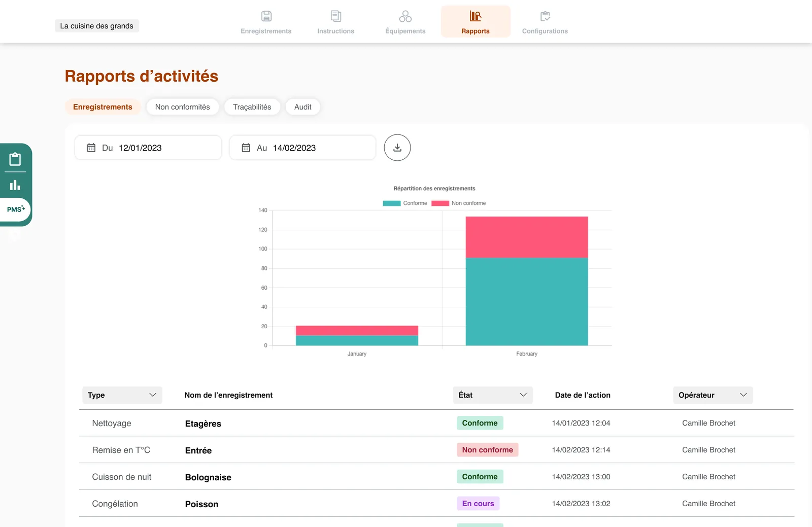The image size is (812, 527).
Task: Click the date 14/02/2023 13:02
Action: coord(581,504)
